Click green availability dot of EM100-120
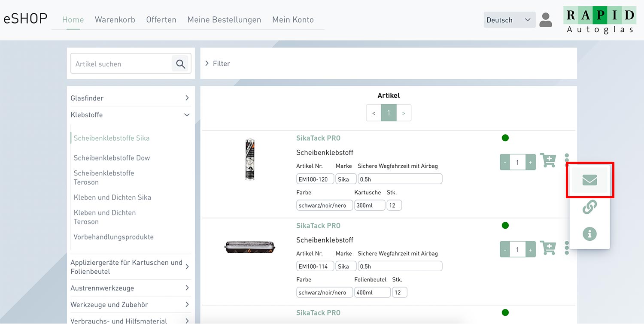The image size is (644, 324). [x=505, y=138]
